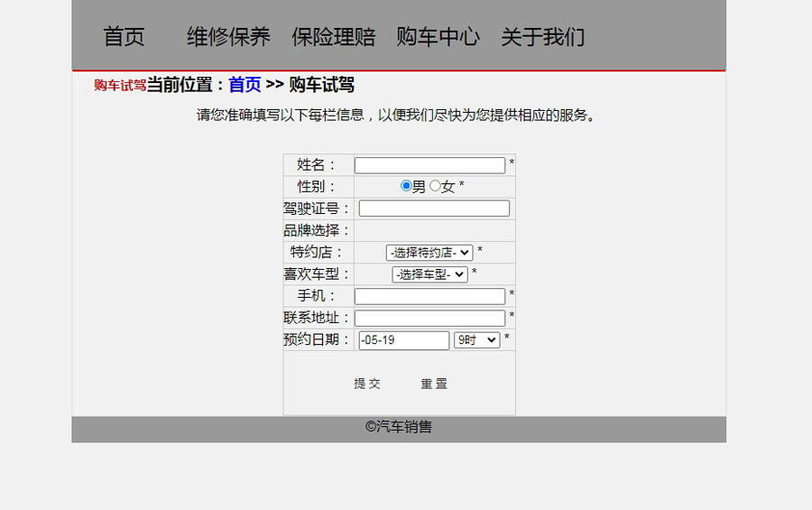Select 购车中心 in the top menu

click(438, 37)
